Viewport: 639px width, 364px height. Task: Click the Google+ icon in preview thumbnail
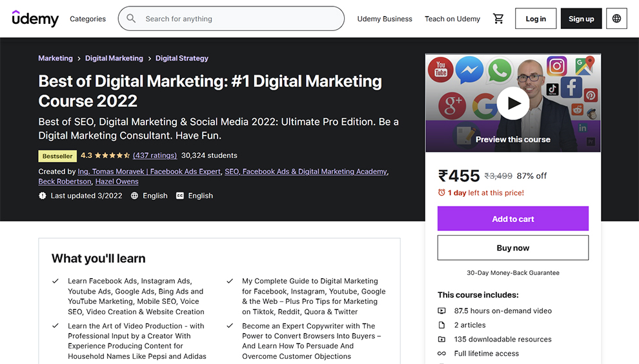pyautogui.click(x=452, y=105)
